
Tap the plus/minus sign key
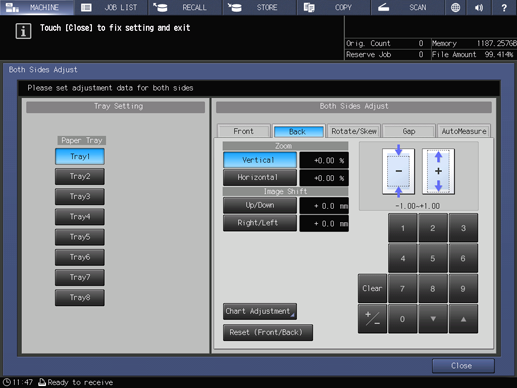(372, 319)
